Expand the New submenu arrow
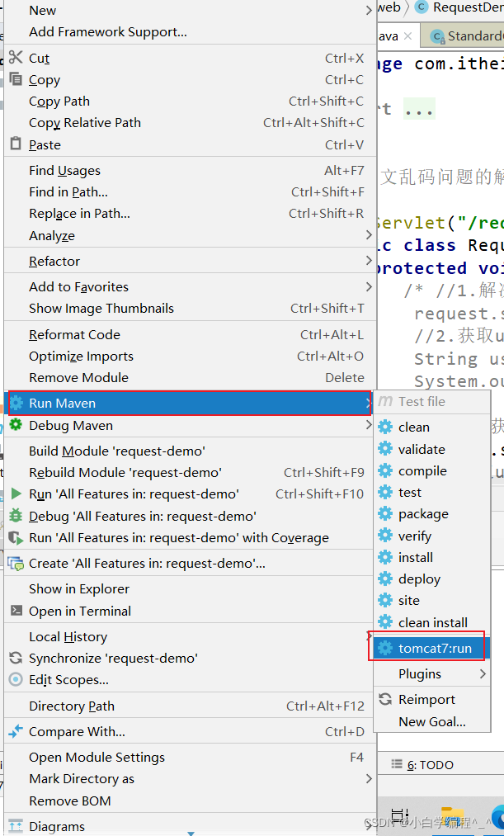 (x=369, y=10)
